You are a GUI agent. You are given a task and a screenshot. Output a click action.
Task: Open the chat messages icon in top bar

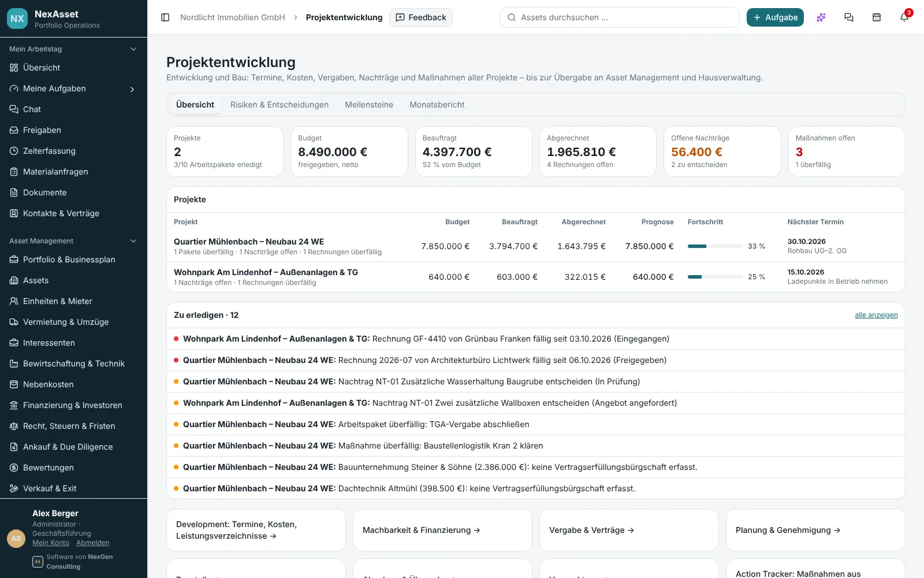849,17
